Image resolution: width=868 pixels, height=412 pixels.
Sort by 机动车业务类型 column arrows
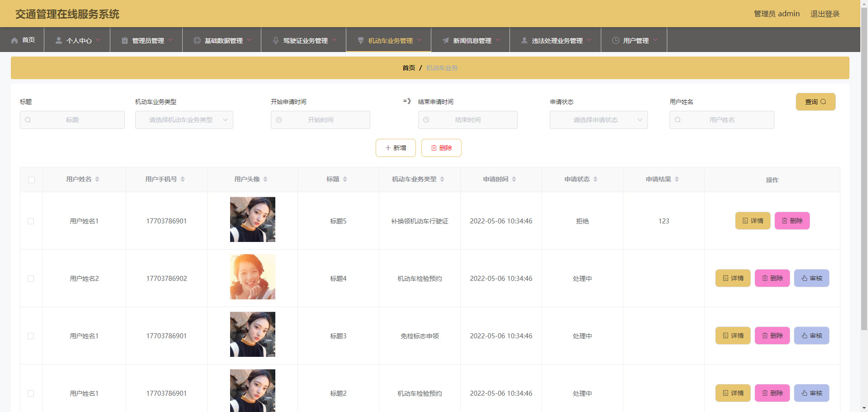point(442,179)
